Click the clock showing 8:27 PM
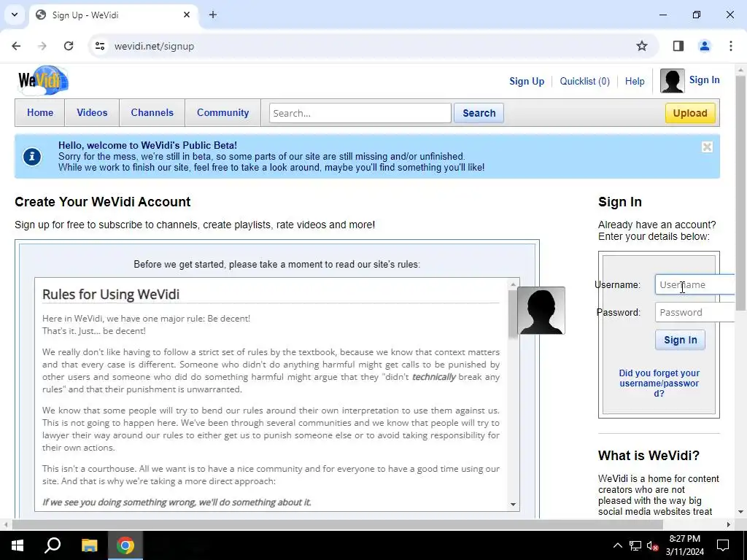The height and width of the screenshot is (560, 747). 684,539
